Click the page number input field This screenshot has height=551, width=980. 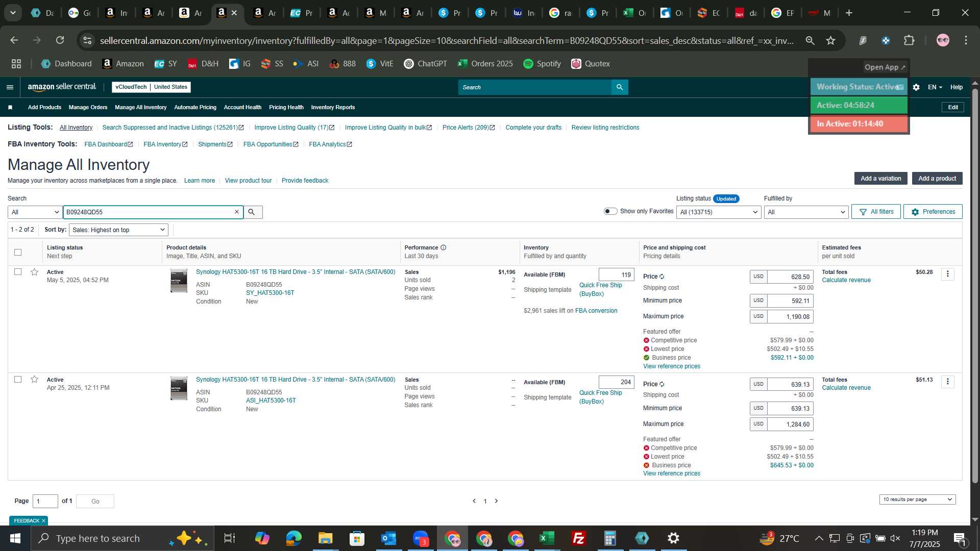pos(45,502)
